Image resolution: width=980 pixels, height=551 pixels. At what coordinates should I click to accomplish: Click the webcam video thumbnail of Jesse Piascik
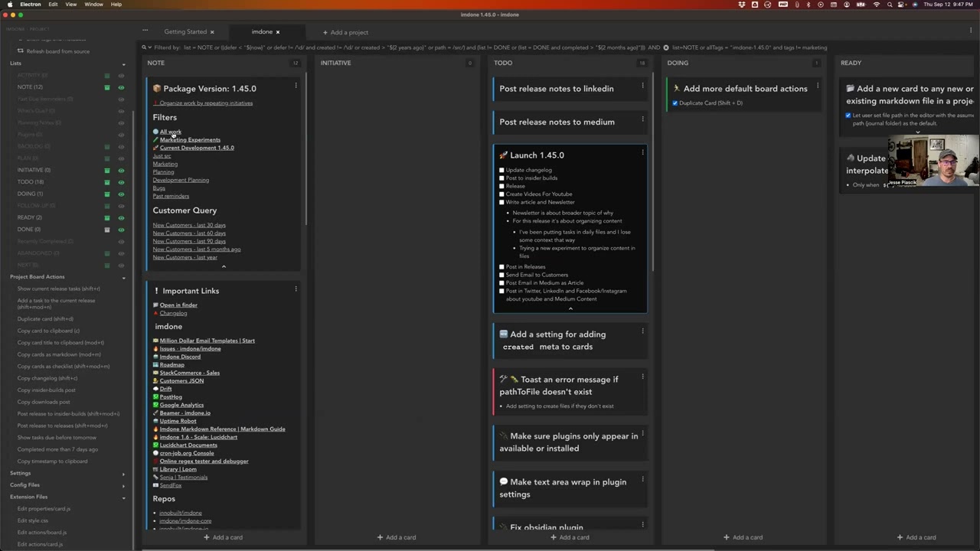coord(933,161)
